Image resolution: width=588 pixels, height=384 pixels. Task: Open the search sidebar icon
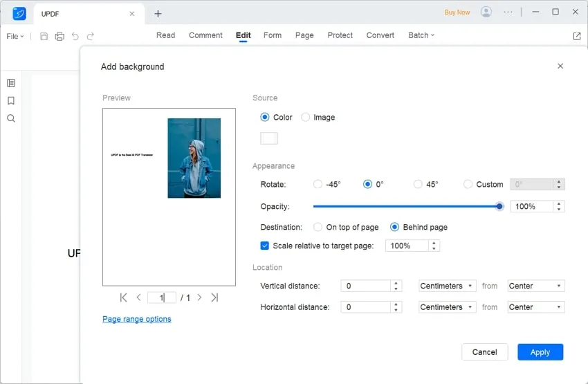[11, 118]
